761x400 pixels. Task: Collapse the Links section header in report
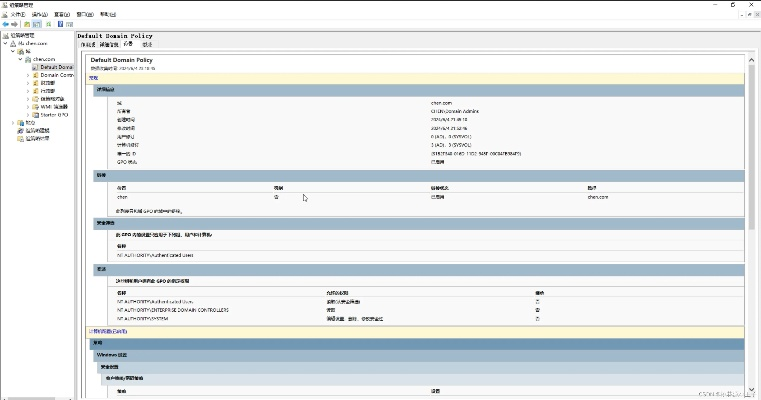point(100,175)
